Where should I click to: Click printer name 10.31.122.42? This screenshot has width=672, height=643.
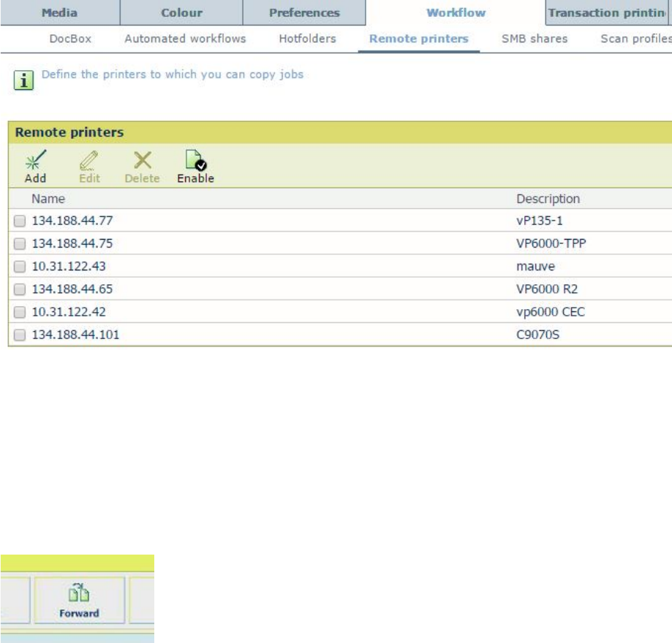pyautogui.click(x=69, y=311)
